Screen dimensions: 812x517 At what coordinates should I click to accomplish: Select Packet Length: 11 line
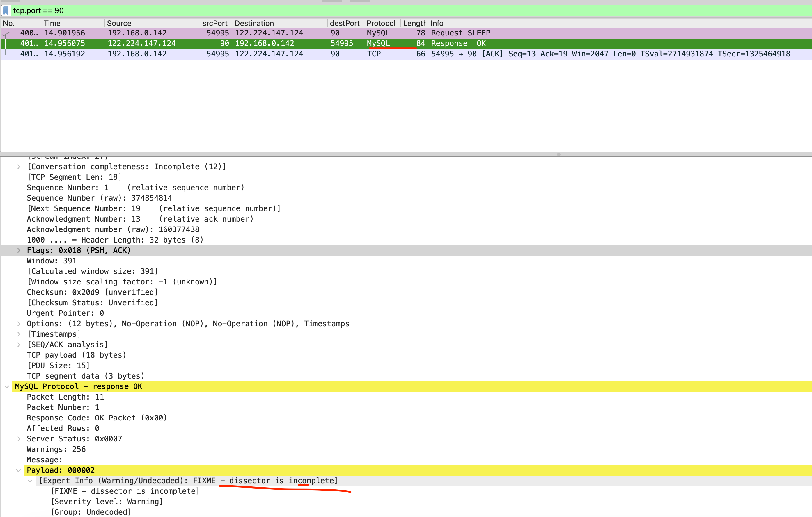tap(65, 397)
